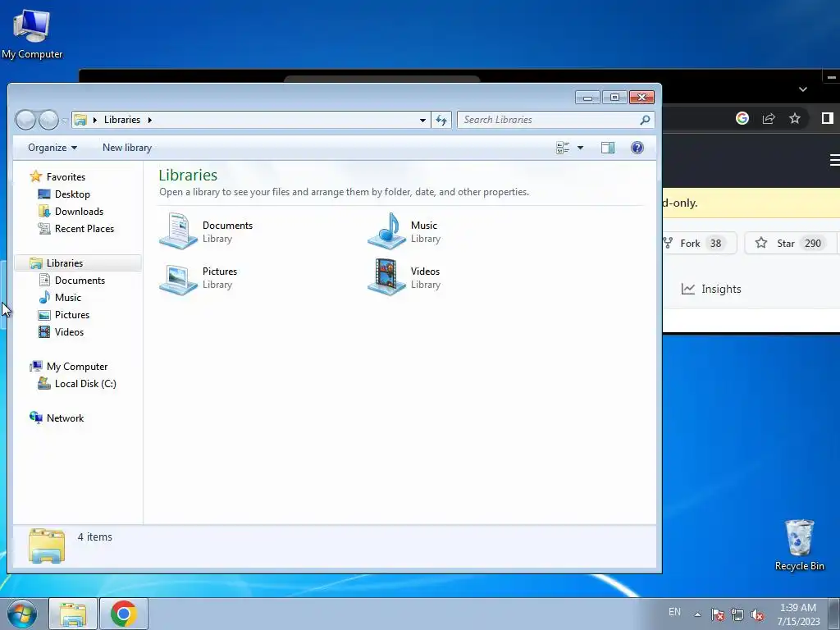Click the large Libraries icon in details pane
This screenshot has width=840, height=630.
click(x=47, y=546)
